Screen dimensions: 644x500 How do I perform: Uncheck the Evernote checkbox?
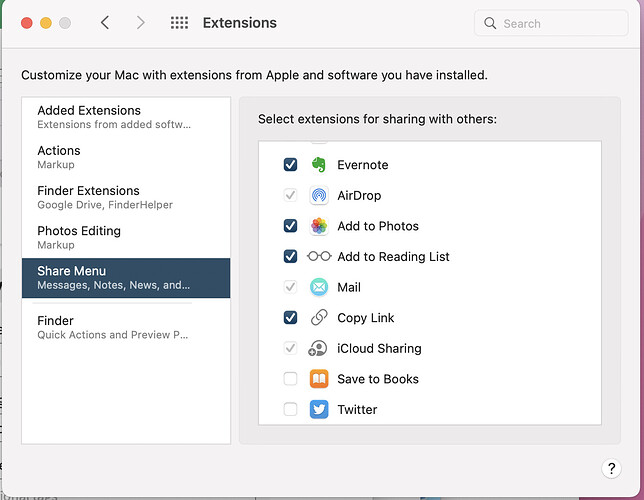click(290, 165)
